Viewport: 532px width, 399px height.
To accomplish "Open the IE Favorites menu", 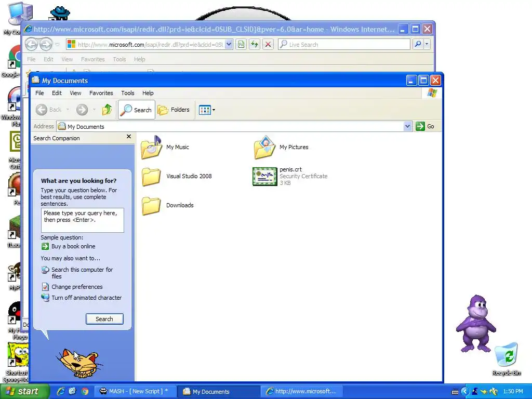I will pyautogui.click(x=92, y=59).
